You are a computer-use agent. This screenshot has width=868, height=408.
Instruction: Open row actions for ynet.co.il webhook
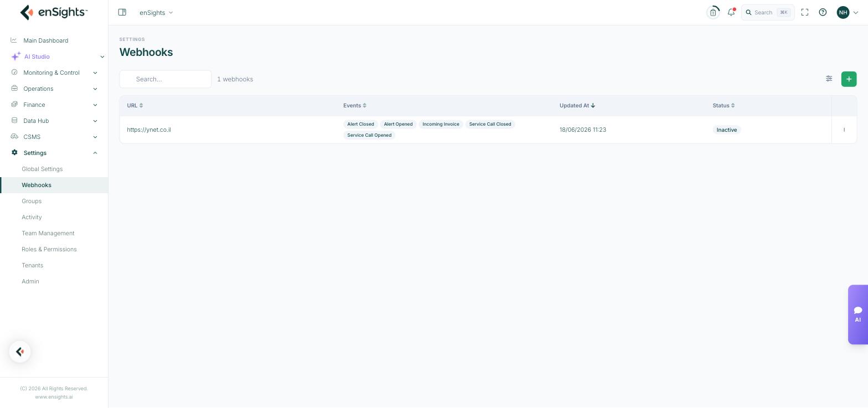tap(844, 130)
